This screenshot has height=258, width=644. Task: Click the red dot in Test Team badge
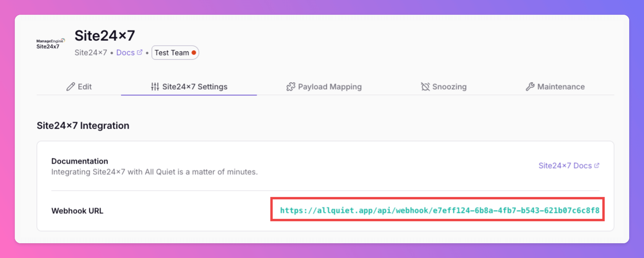pos(194,53)
